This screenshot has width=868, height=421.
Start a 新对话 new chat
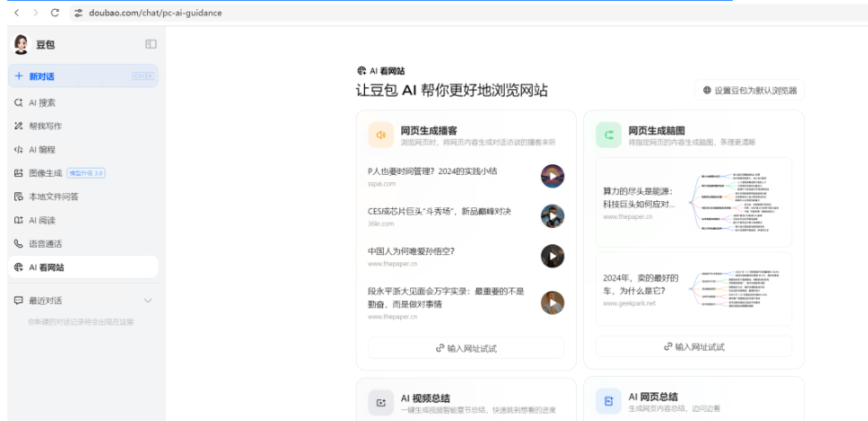83,77
